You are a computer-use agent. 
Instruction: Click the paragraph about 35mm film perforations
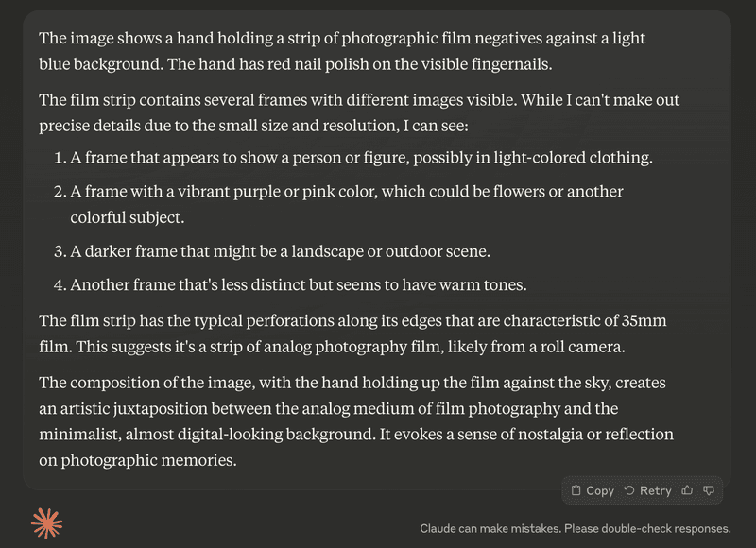pos(352,334)
